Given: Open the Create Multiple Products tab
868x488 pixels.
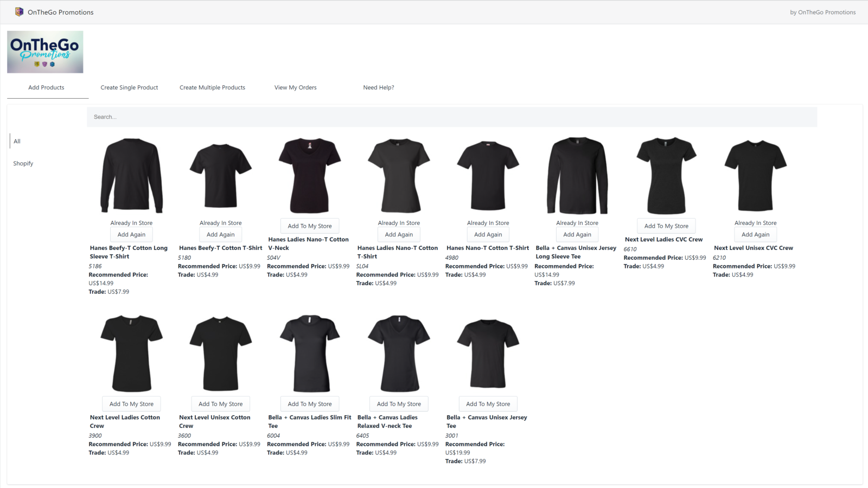Looking at the screenshot, I should [212, 87].
